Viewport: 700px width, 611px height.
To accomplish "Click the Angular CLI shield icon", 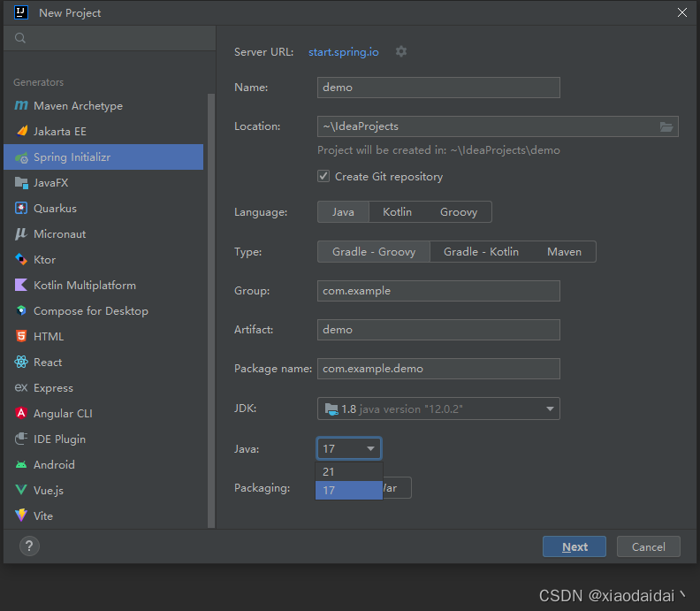I will [21, 413].
